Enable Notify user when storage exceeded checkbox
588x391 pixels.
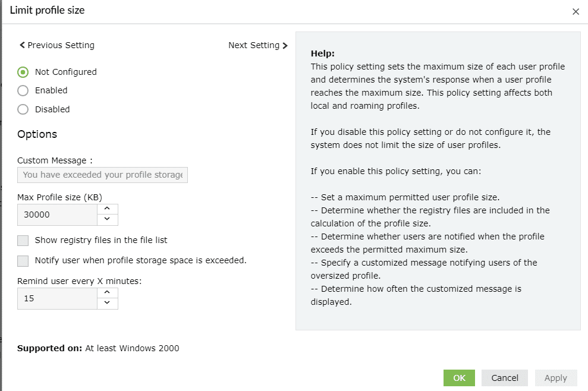pos(23,260)
